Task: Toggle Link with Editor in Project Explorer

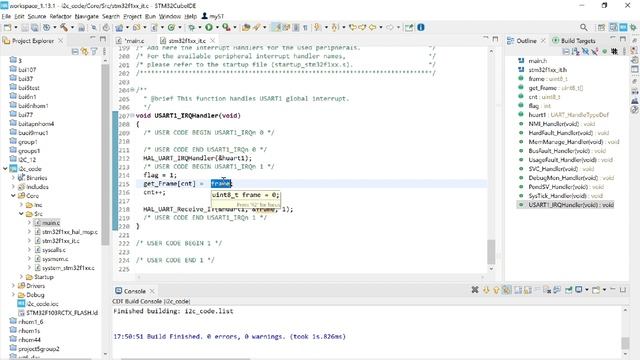Action: click(84, 51)
